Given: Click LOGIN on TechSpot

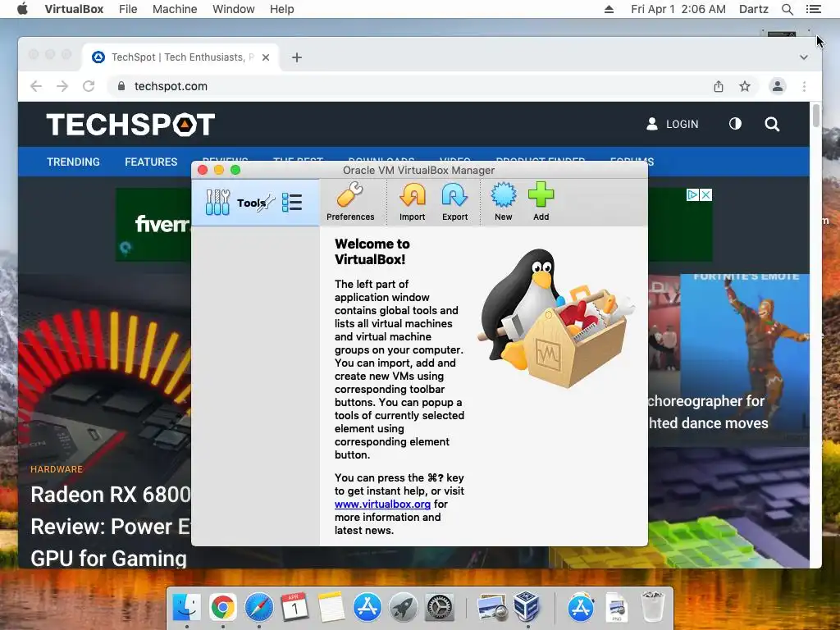Looking at the screenshot, I should pyautogui.click(x=673, y=125).
